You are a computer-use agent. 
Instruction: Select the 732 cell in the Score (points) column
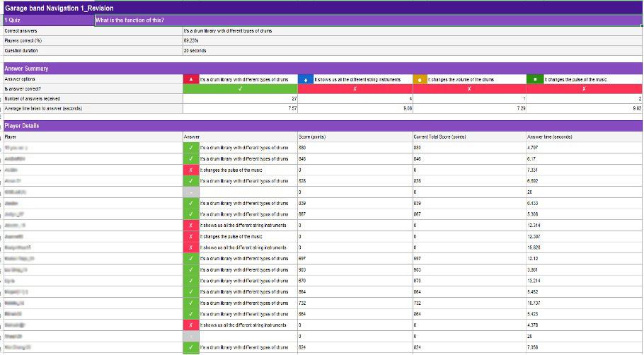(355, 303)
